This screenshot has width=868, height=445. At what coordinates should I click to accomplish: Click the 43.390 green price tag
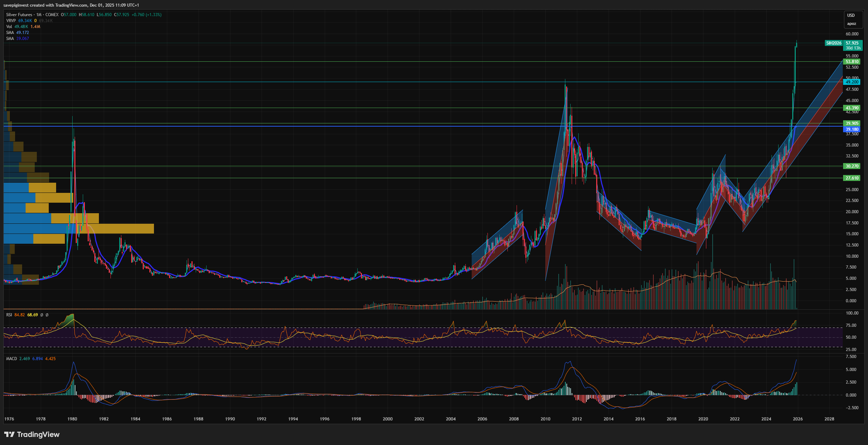[x=852, y=108]
